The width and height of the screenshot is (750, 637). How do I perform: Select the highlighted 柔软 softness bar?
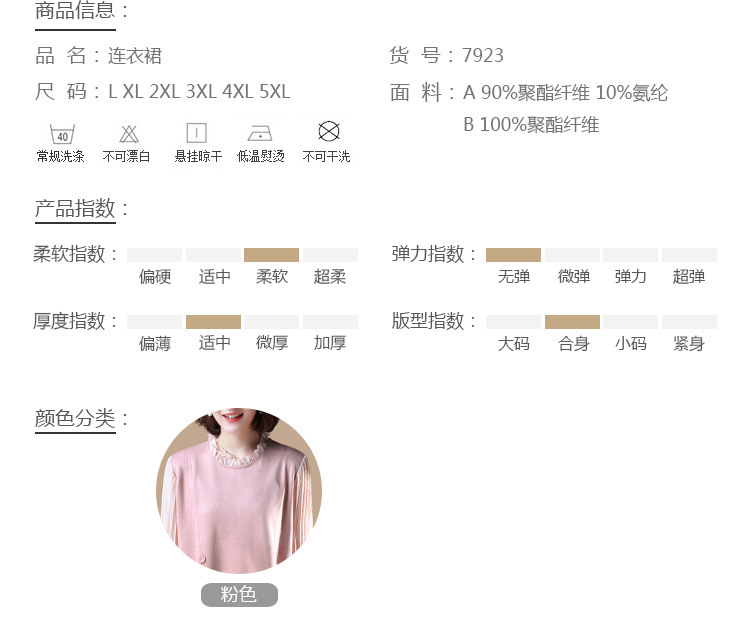(x=271, y=255)
